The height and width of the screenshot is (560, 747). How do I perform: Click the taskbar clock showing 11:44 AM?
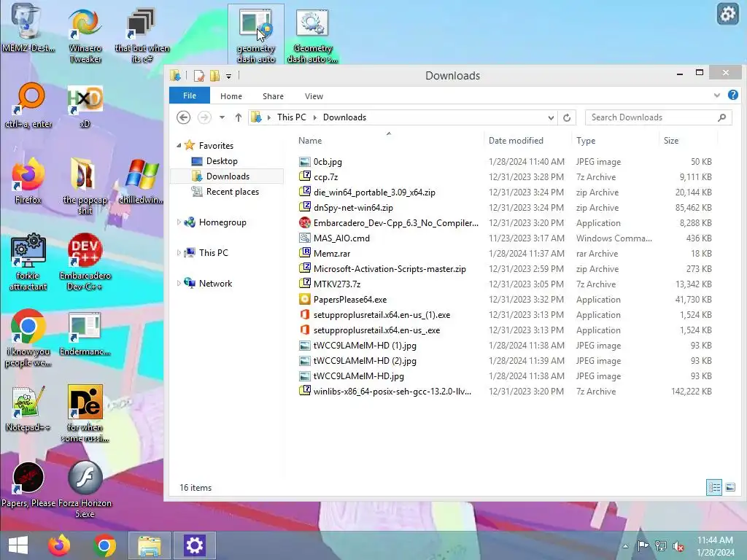tap(716, 546)
